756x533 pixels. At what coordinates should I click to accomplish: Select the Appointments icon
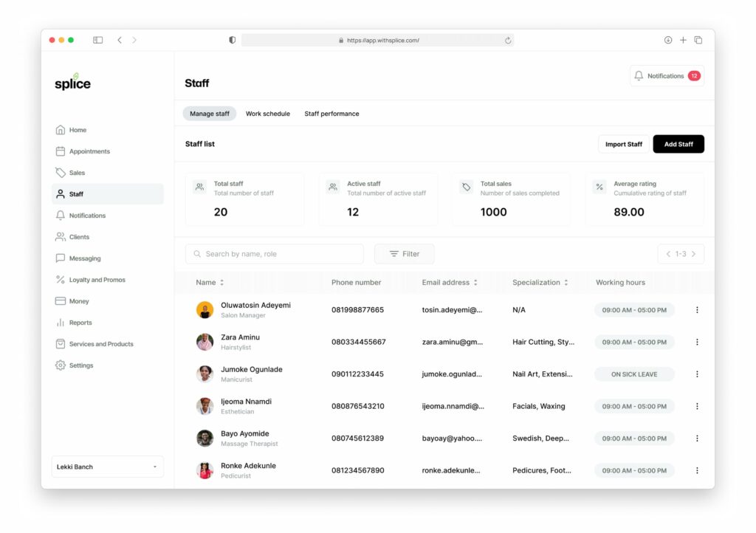pyautogui.click(x=61, y=151)
